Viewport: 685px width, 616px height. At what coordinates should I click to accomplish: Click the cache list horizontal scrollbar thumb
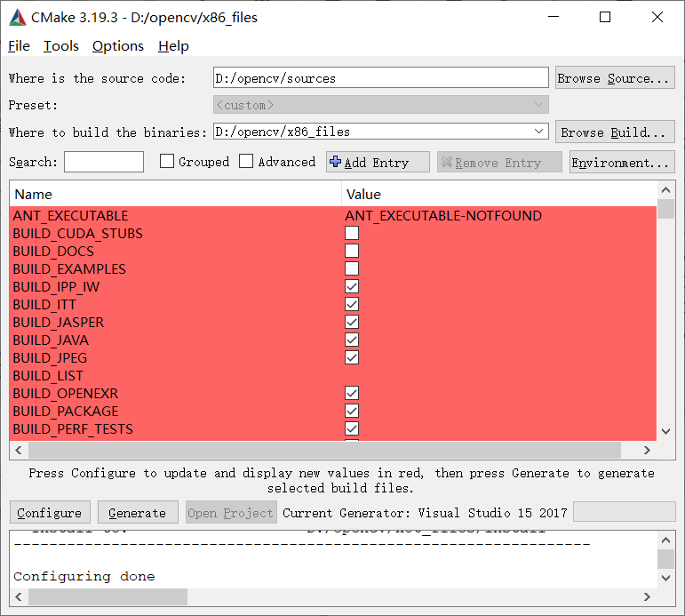tap(324, 451)
